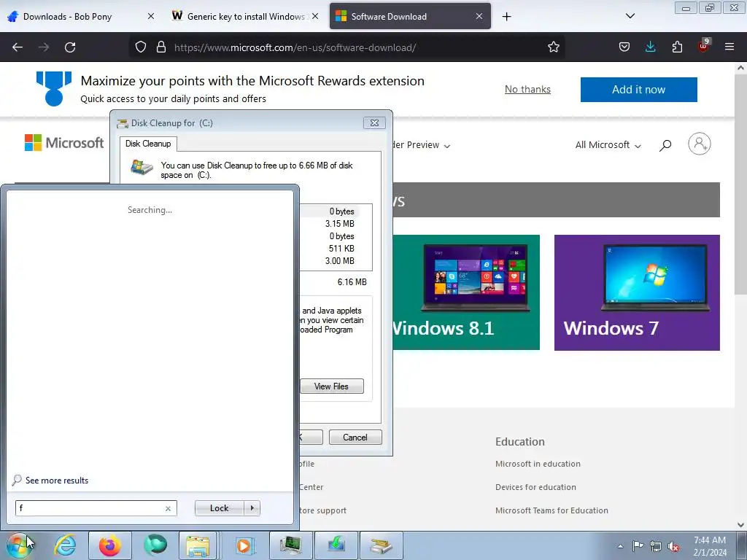The image size is (747, 560).
Task: Close the Generic key to install Windows tab
Action: pos(315,16)
